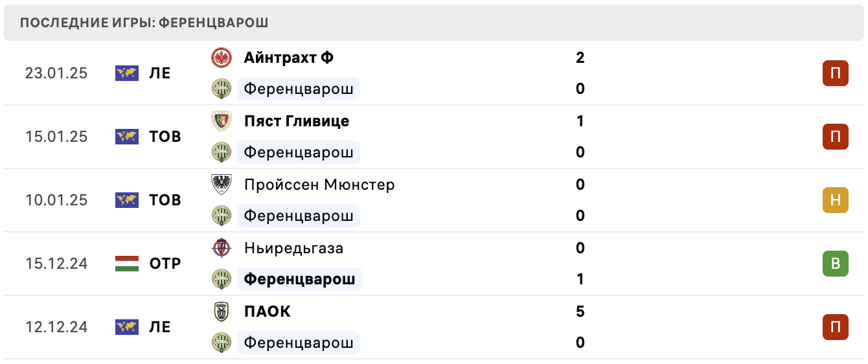Click the green win badge 'В'
The width and height of the screenshot is (868, 364).
835,264
